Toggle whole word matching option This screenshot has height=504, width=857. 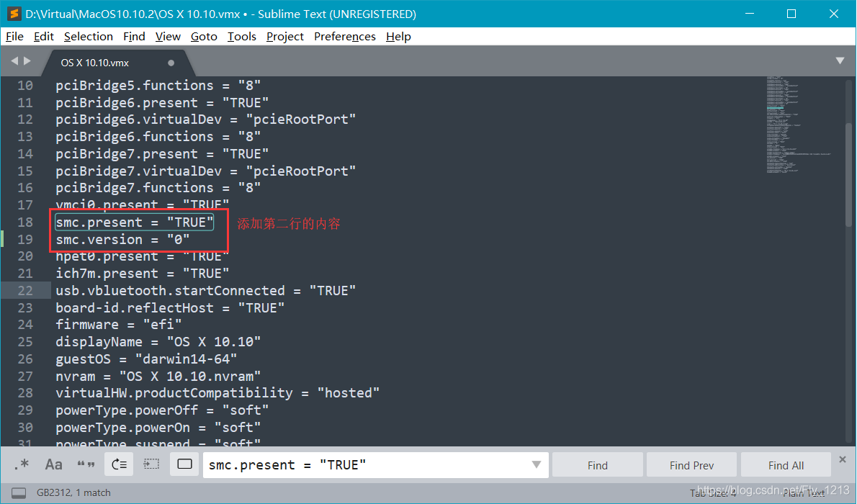[86, 464]
